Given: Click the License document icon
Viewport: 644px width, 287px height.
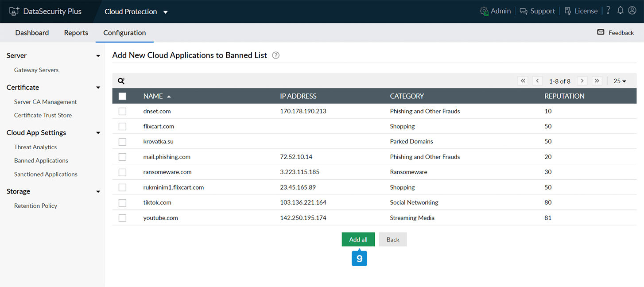Looking at the screenshot, I should click(x=568, y=12).
